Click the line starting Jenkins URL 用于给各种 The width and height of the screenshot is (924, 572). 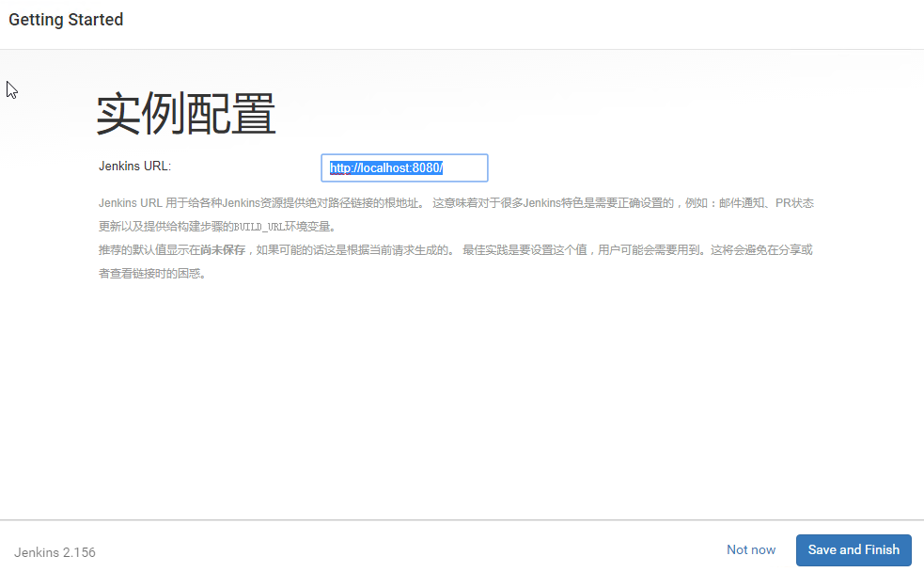[456, 203]
